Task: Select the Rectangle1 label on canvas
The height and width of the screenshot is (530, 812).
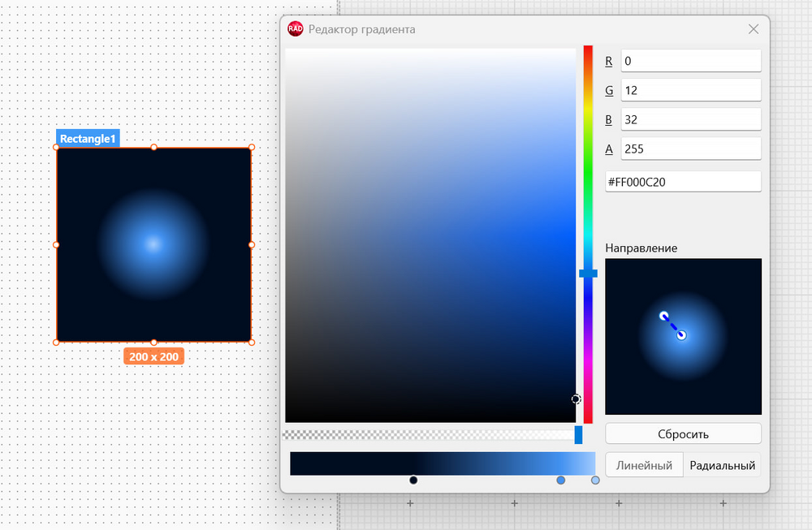Action: click(88, 139)
